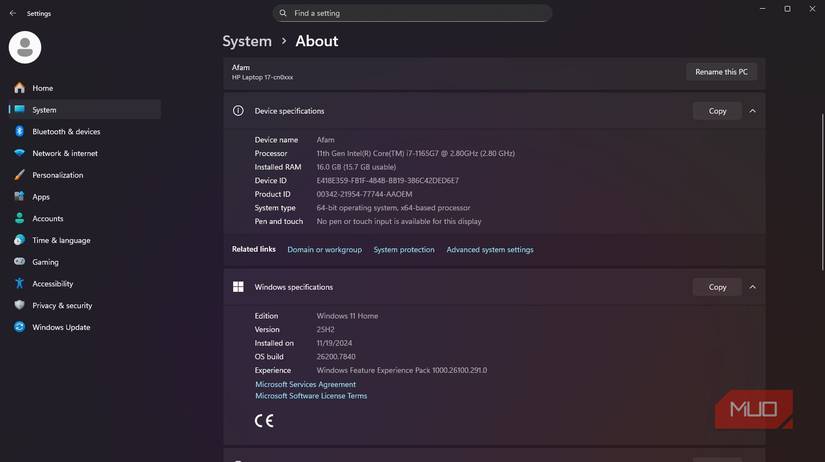Open Privacy & security settings
This screenshot has height=462, width=825.
(x=85, y=305)
